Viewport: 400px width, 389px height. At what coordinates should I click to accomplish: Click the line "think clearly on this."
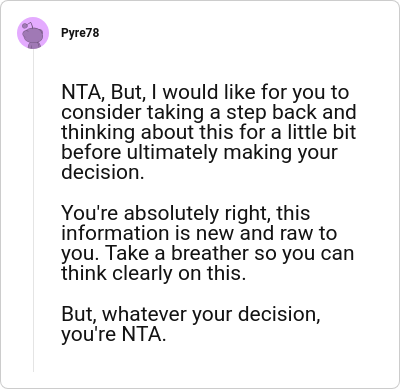click(x=153, y=273)
